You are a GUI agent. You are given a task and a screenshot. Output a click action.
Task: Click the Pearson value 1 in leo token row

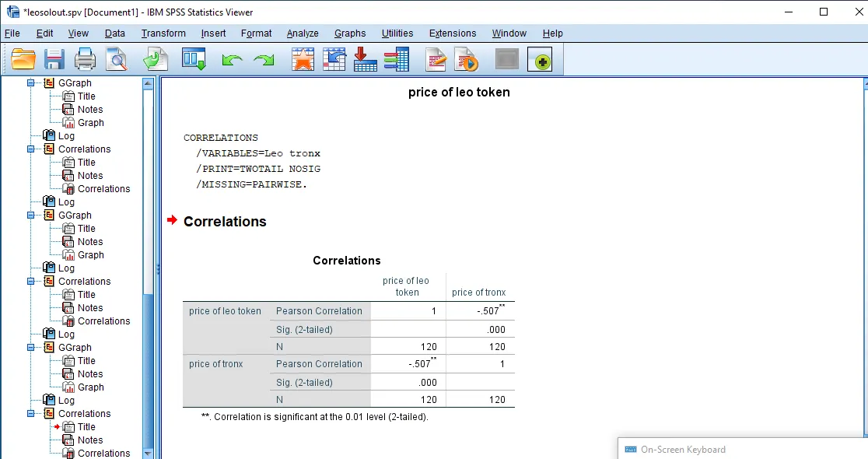434,311
